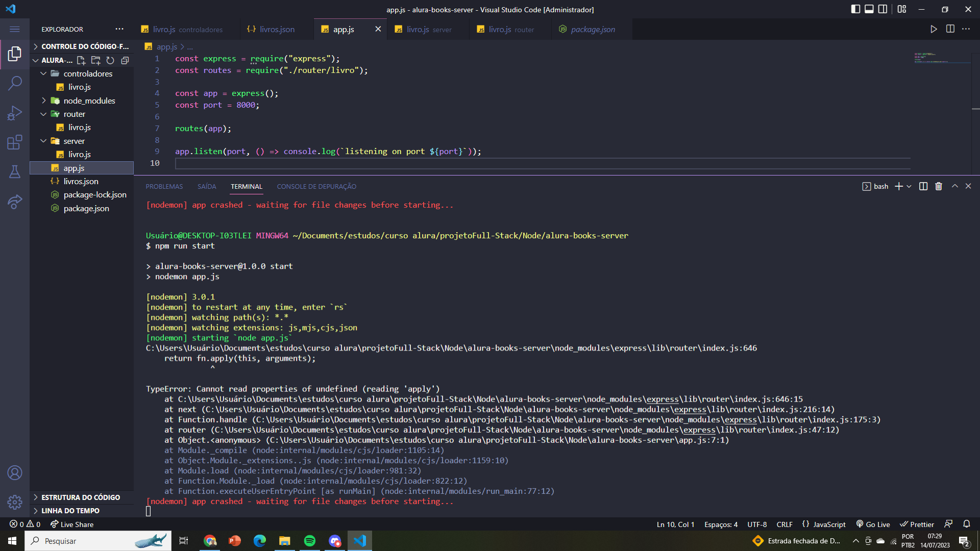Screen dimensions: 980x551
Task: Toggle primary side bar layout button
Action: [856, 9]
